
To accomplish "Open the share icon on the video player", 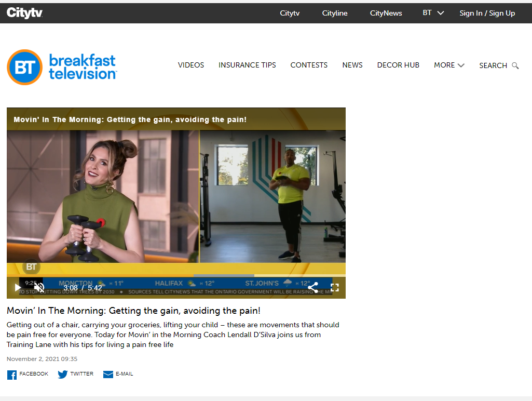I will tap(313, 287).
